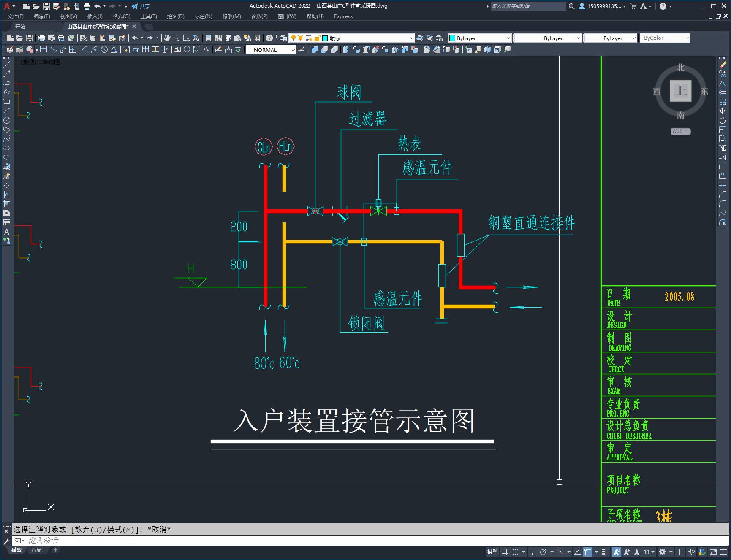Select the Table tool in the left toolbar
Image resolution: width=731 pixels, height=560 pixels.
tap(7, 222)
